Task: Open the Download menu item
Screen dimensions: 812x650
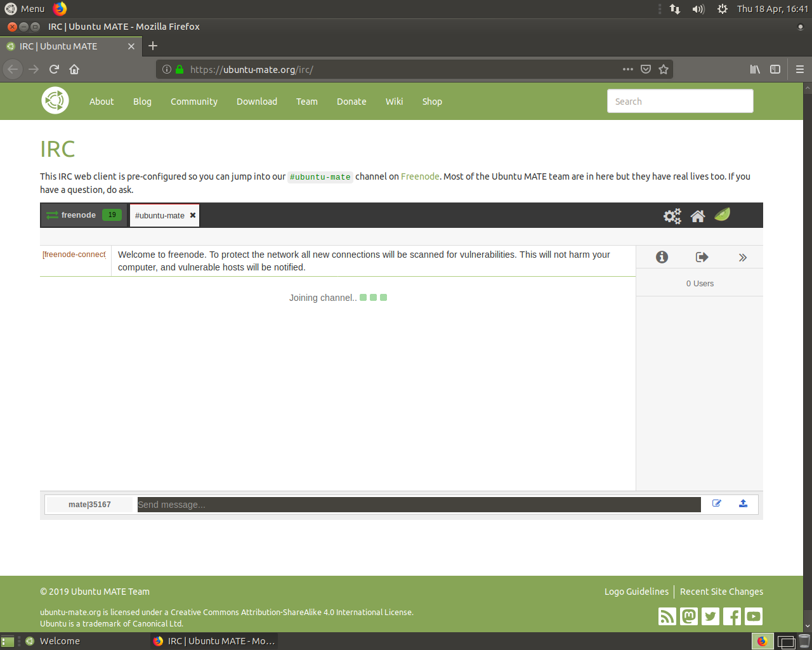Action: coord(257,102)
